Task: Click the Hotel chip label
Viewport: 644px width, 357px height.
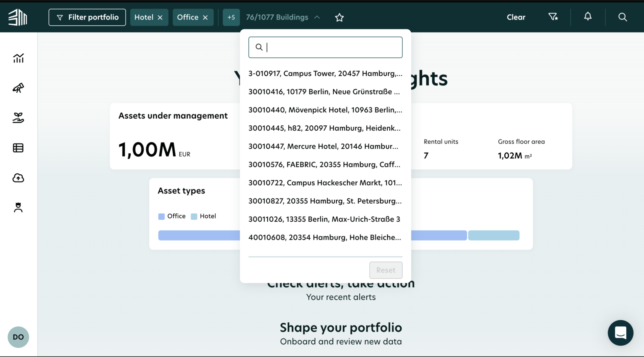Action: click(144, 17)
